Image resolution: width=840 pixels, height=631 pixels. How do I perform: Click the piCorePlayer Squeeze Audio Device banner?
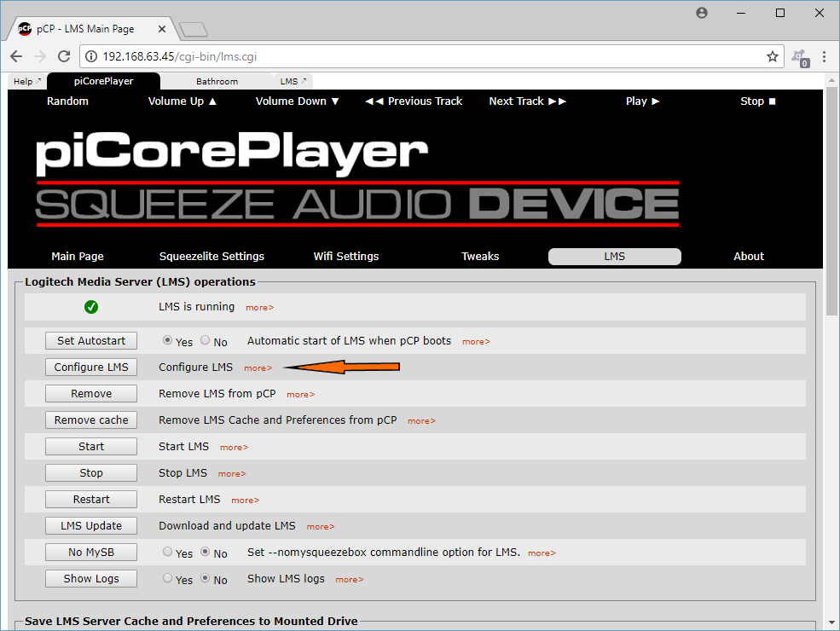pyautogui.click(x=357, y=179)
